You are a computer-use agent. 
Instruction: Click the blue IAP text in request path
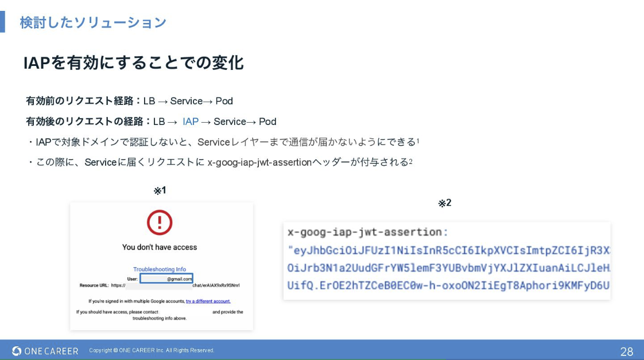click(x=191, y=122)
